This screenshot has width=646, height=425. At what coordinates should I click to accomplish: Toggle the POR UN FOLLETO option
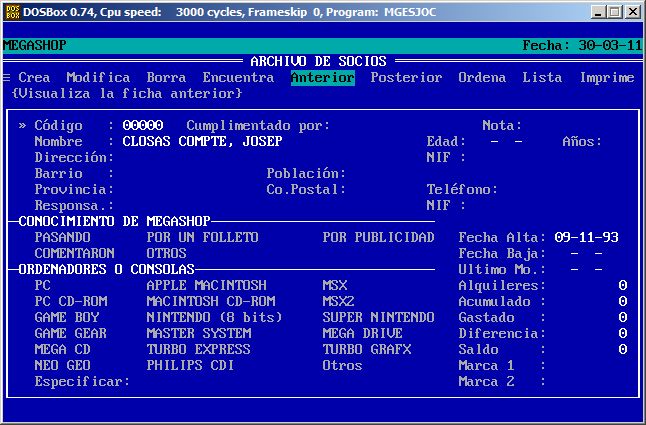202,238
